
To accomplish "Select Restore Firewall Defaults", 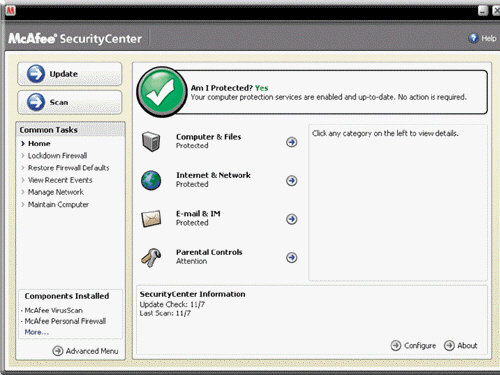I will point(68,168).
